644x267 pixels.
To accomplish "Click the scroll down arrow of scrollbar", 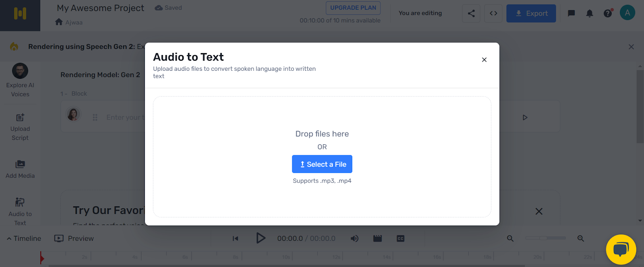I will [x=640, y=220].
